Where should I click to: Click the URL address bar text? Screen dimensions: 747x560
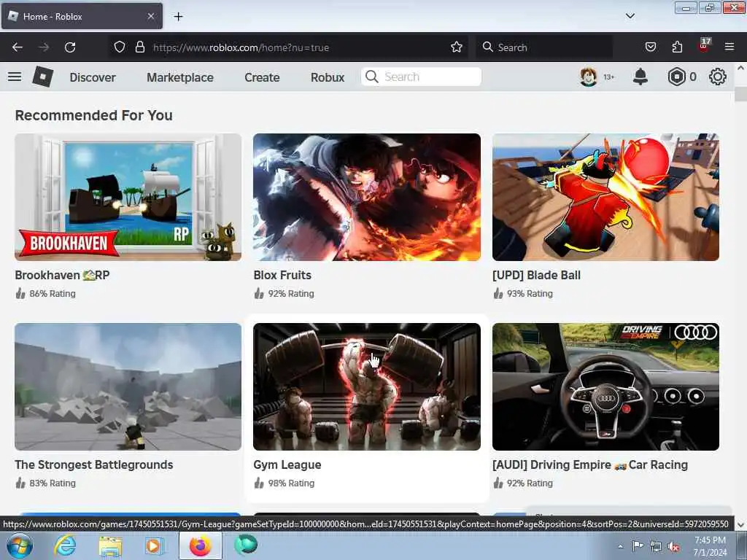(241, 47)
